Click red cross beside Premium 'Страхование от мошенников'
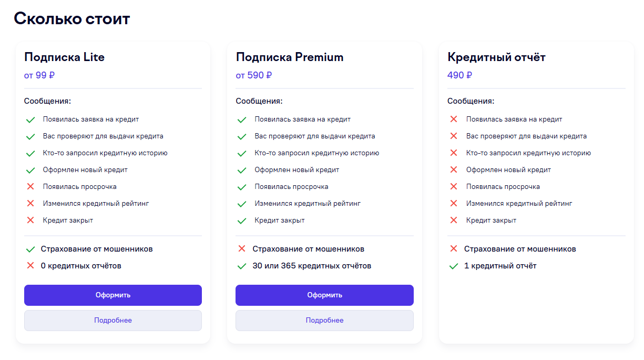644x360 pixels. 242,249
